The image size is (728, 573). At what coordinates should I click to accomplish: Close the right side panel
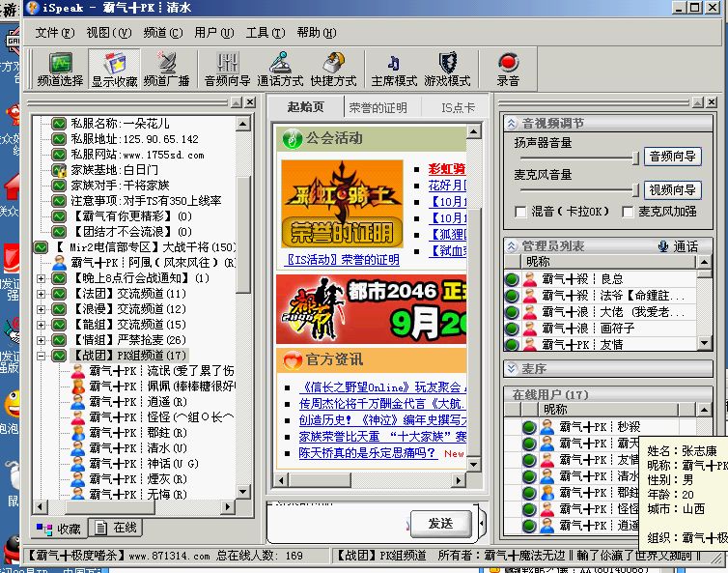coord(712,102)
